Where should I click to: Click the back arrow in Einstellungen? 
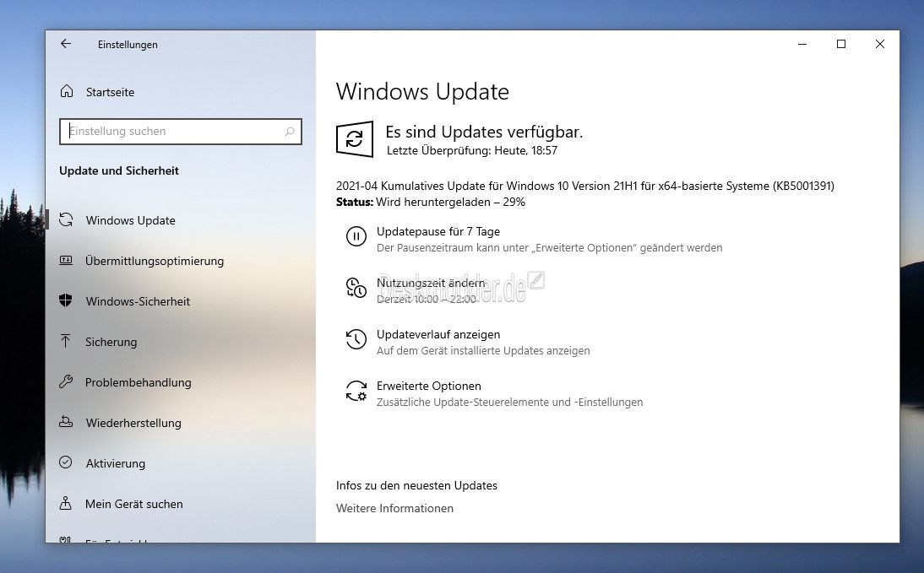point(66,44)
